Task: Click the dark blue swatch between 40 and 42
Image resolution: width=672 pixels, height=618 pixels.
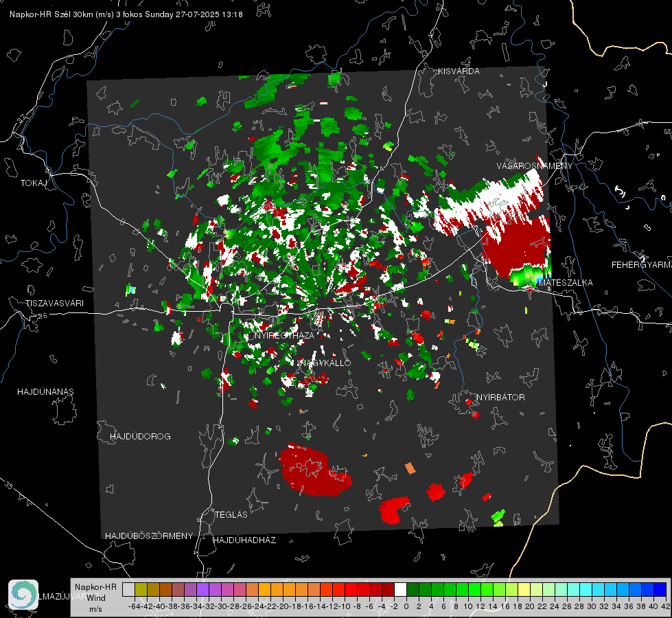Action: point(660,589)
